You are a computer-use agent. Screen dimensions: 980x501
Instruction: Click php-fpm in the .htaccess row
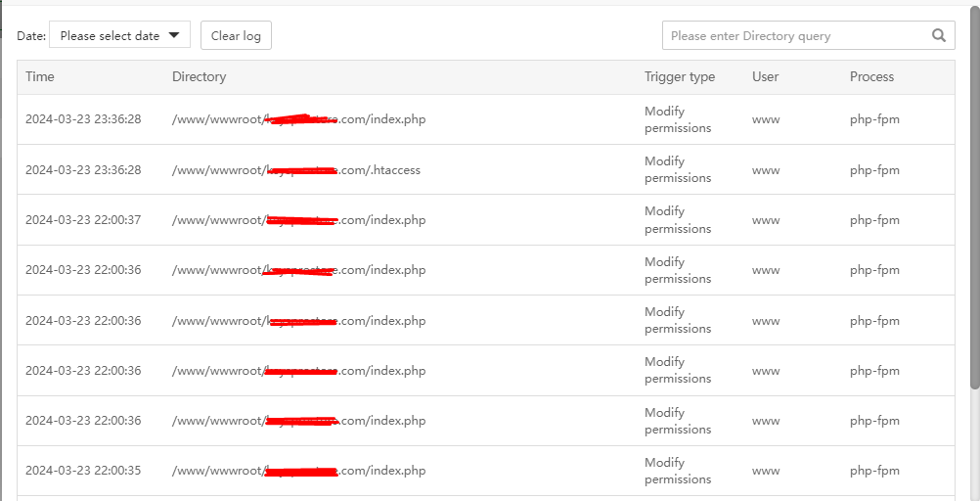coord(874,170)
